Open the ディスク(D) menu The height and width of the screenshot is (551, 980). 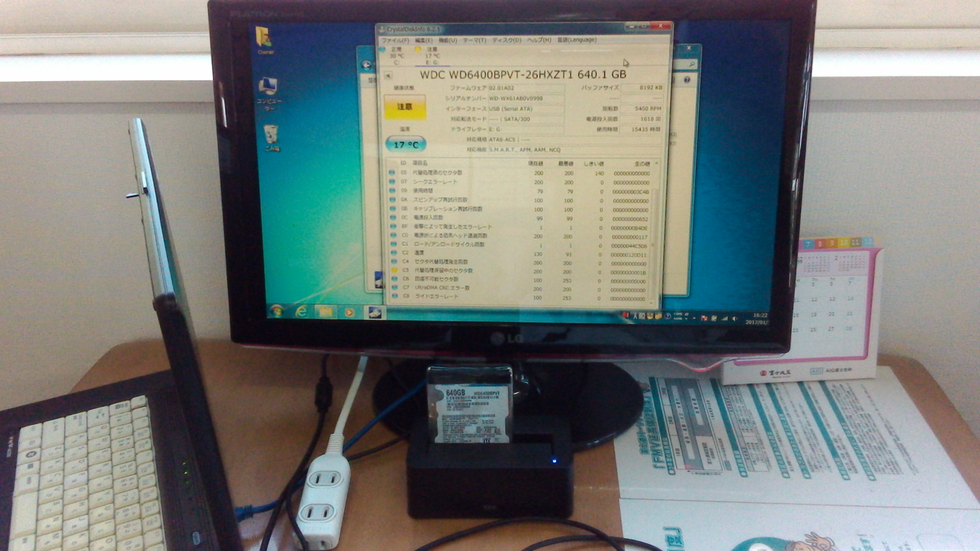click(506, 40)
